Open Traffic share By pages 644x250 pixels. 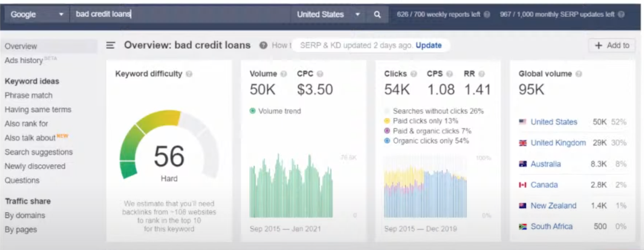coord(21,229)
